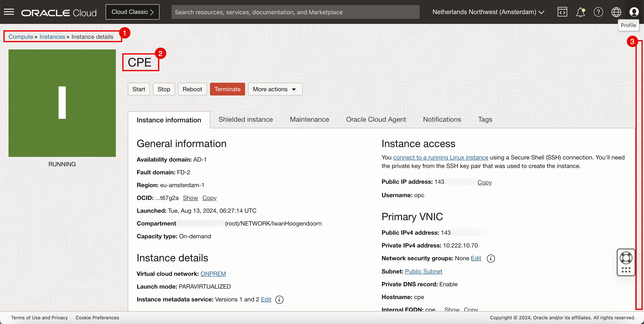Screen dimensions: 644x324
Task: Click the help question mark icon
Action: pos(598,12)
